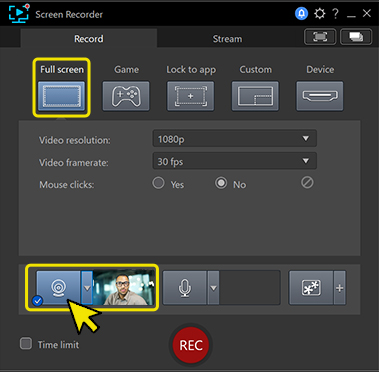Select the Device HDMI recording icon
The image size is (379, 372).
point(320,96)
